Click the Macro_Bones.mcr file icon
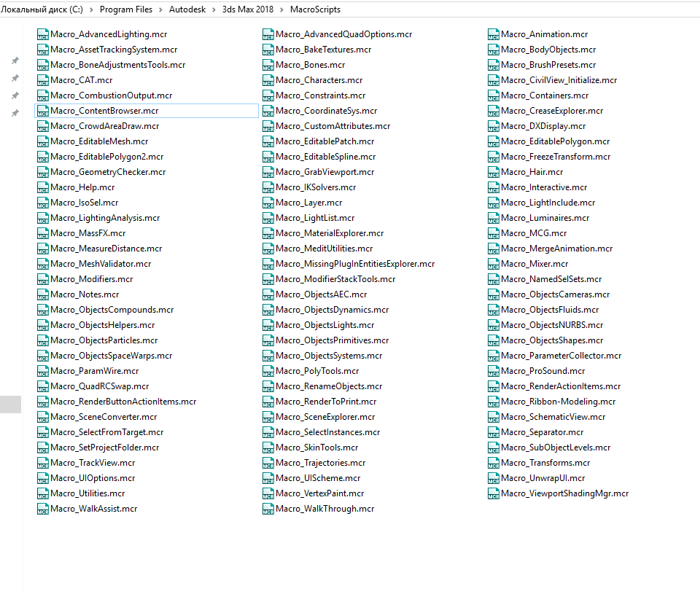700x594 pixels. point(268,65)
